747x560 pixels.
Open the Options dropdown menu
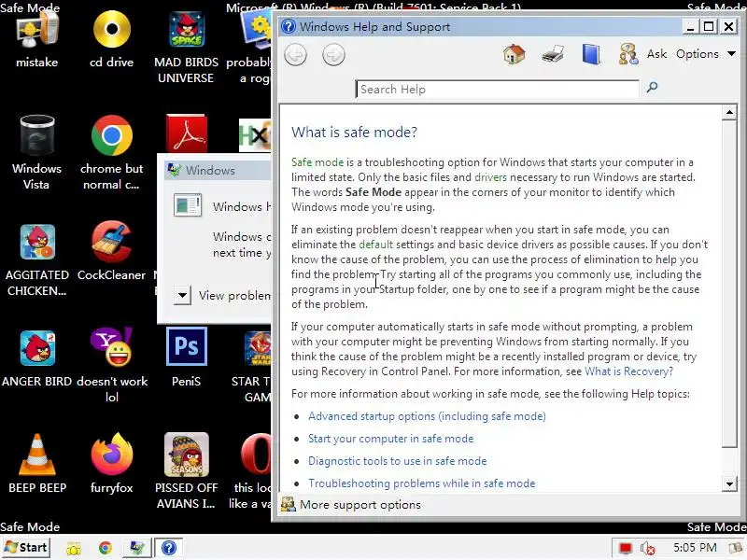pyautogui.click(x=706, y=54)
